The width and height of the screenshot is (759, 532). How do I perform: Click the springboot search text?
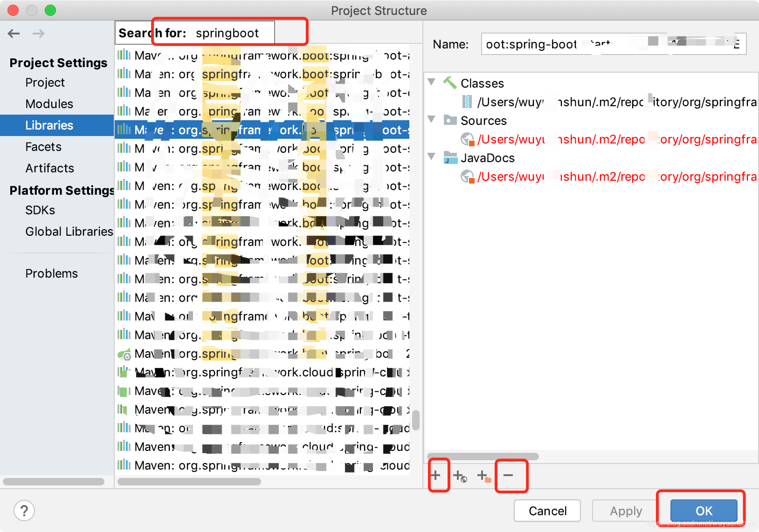pos(227,33)
